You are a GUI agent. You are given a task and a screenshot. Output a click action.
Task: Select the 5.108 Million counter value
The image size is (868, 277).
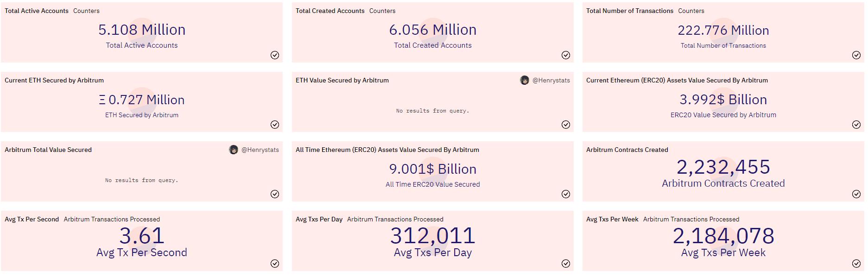point(141,30)
